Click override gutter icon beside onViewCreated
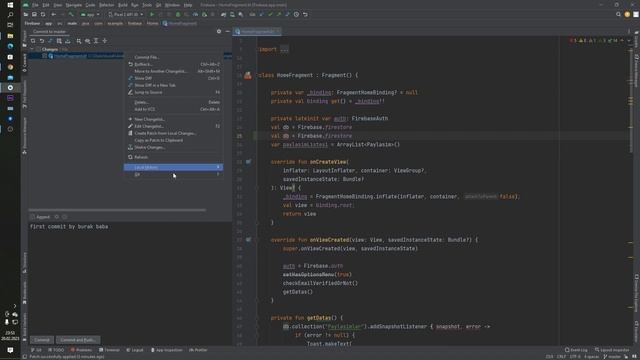 tap(248, 240)
